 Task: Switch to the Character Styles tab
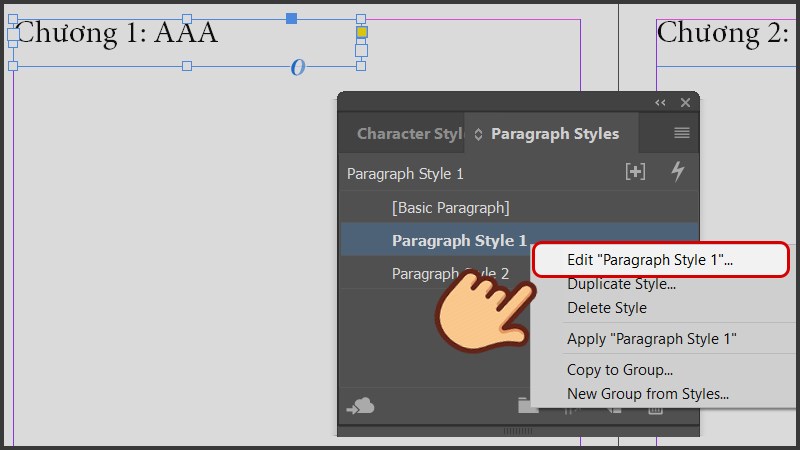[x=409, y=134]
